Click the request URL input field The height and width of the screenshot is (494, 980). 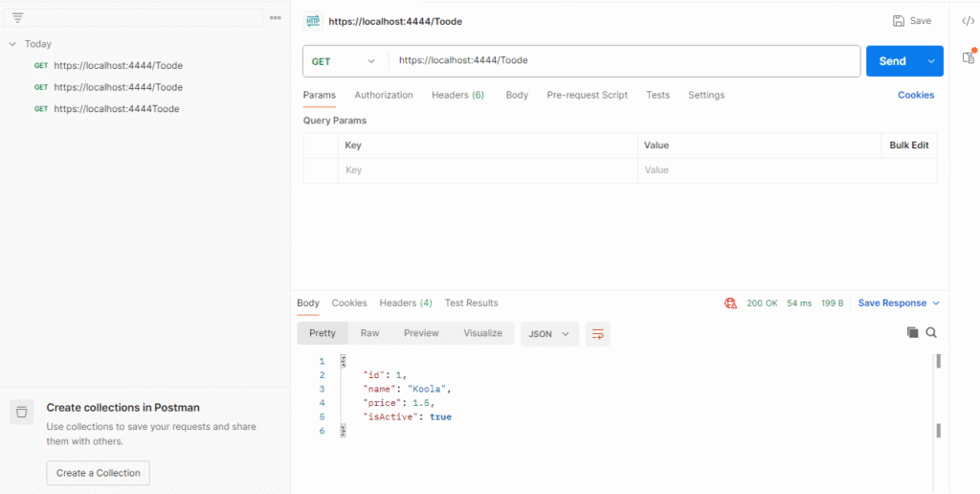point(622,60)
